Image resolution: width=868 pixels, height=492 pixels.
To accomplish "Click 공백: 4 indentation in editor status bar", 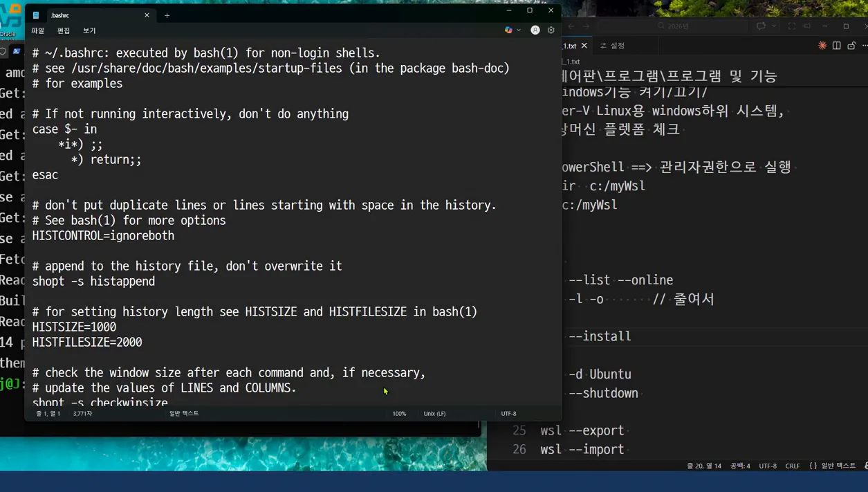I will [x=740, y=466].
